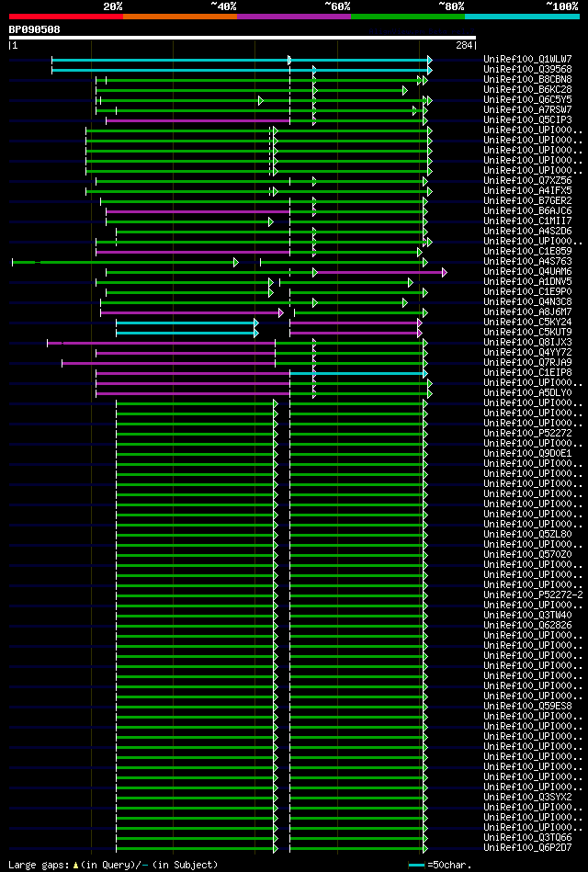Open the UniRef100_C5KY24 hit
The height and width of the screenshot is (872, 588).
pos(527,323)
